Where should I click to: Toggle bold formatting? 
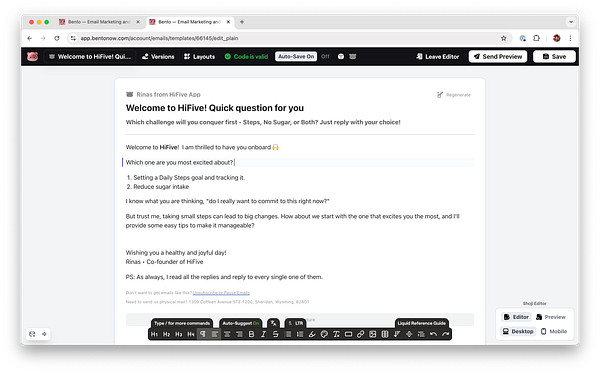pyautogui.click(x=251, y=334)
